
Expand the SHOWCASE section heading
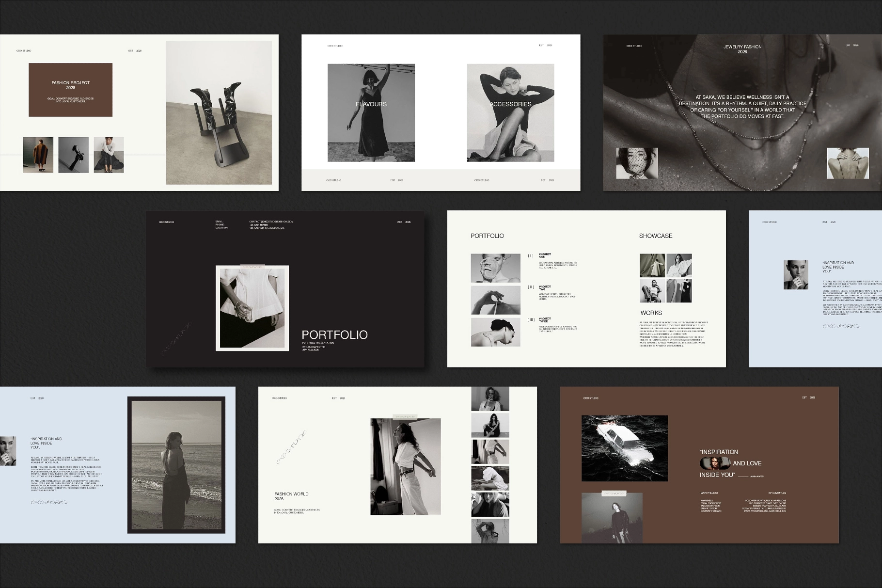[656, 236]
